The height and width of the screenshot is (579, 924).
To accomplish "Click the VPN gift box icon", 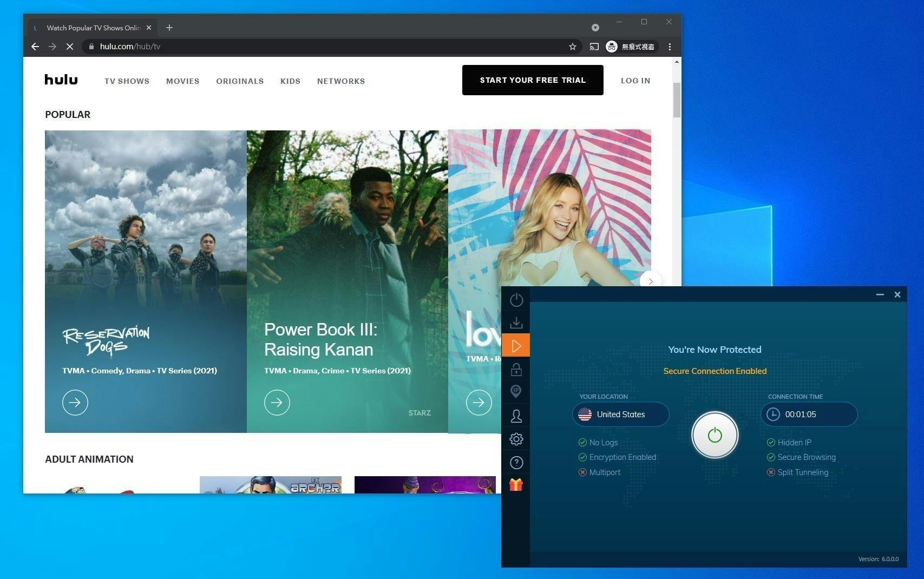I will 516,485.
